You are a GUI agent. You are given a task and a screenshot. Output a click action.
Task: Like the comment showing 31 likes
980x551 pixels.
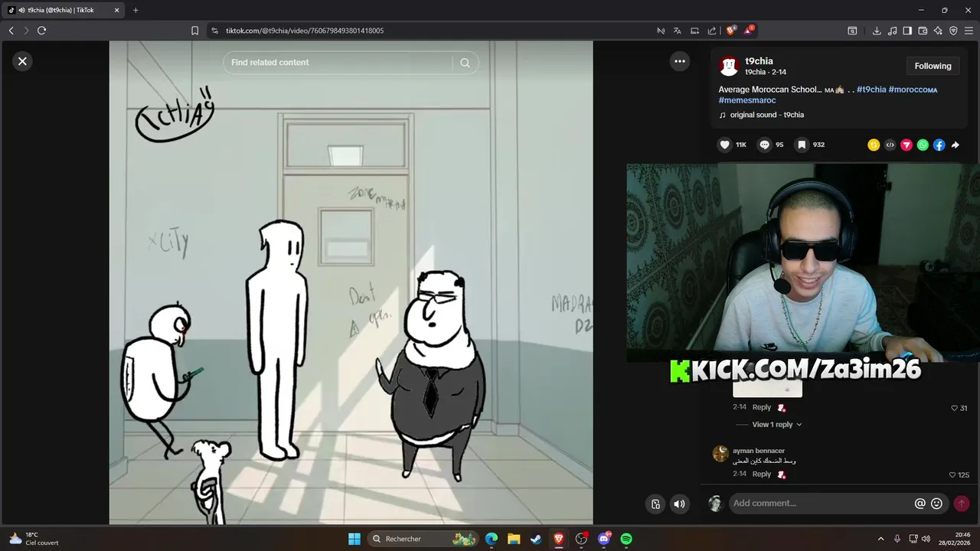pyautogui.click(x=954, y=408)
